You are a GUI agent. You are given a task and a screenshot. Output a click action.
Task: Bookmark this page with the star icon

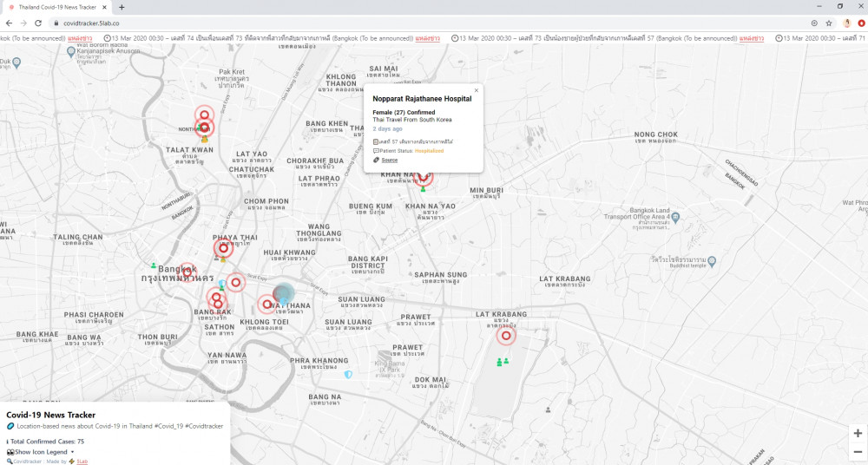point(829,23)
